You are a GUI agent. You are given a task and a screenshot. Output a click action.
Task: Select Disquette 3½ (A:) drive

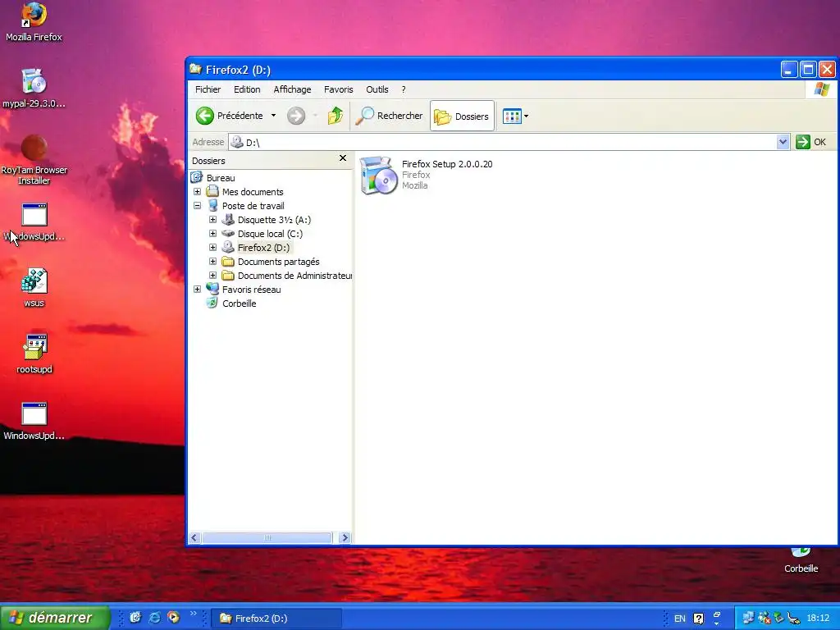(274, 220)
